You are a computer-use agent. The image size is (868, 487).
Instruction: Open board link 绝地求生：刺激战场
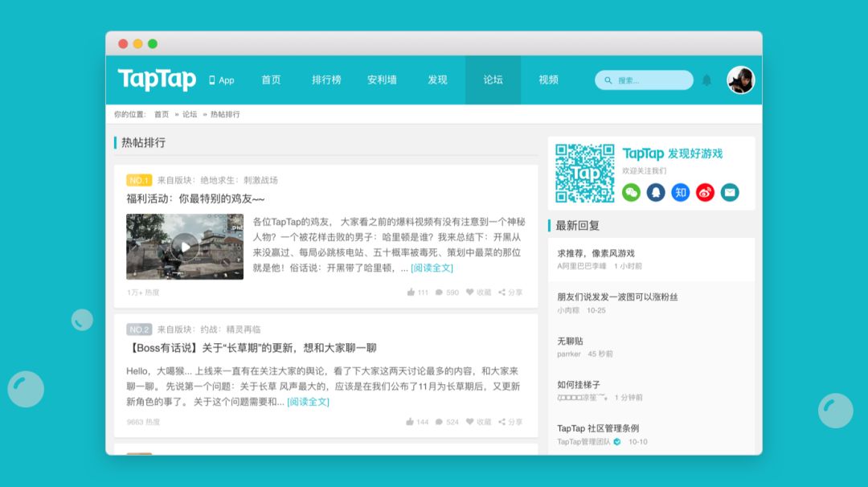(240, 180)
